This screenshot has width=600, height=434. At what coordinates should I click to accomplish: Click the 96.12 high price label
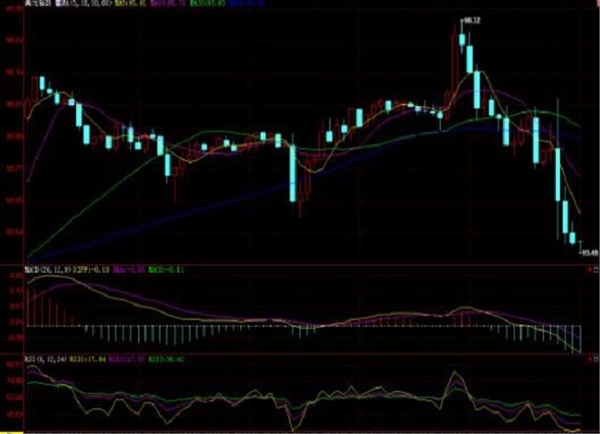(472, 21)
